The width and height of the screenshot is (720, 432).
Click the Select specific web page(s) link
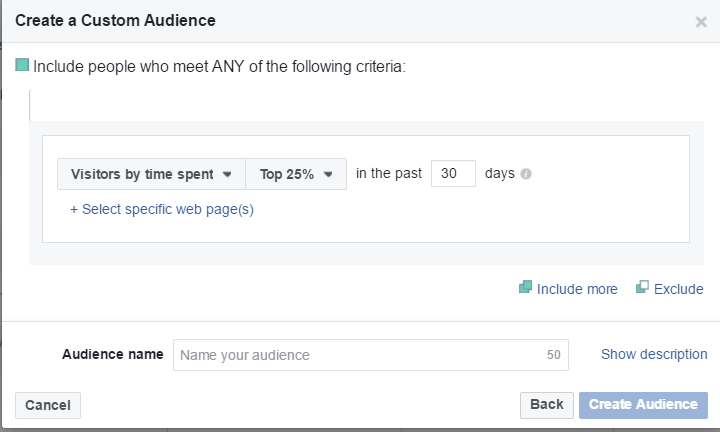[x=162, y=209]
